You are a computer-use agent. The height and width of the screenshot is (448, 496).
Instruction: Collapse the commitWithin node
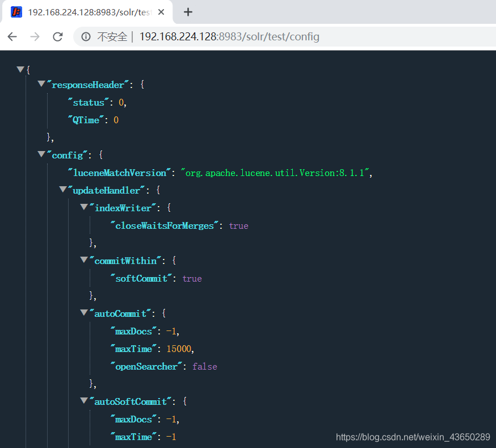point(84,259)
